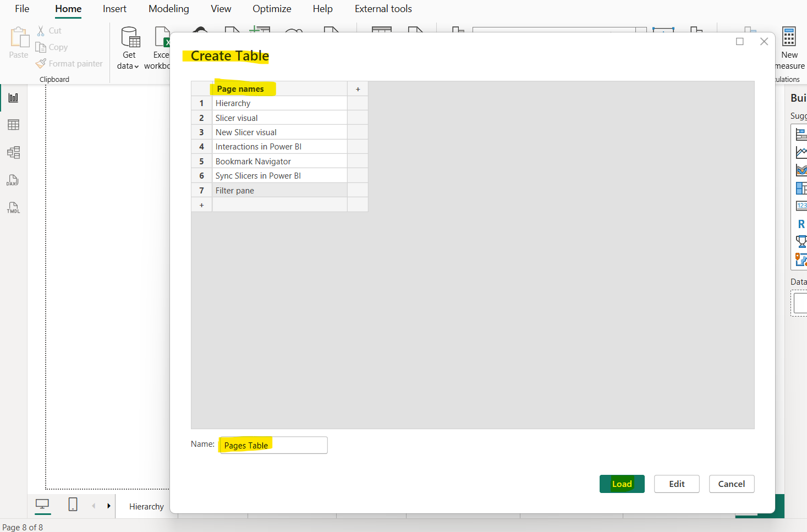This screenshot has width=807, height=532.
Task: Switch to mobile layout view
Action: tap(73, 505)
